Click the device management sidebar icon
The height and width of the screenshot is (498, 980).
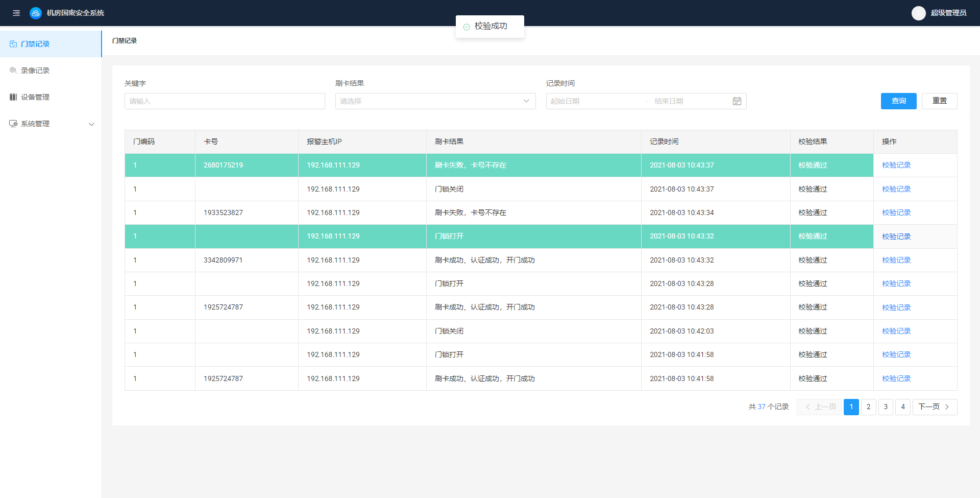(13, 97)
